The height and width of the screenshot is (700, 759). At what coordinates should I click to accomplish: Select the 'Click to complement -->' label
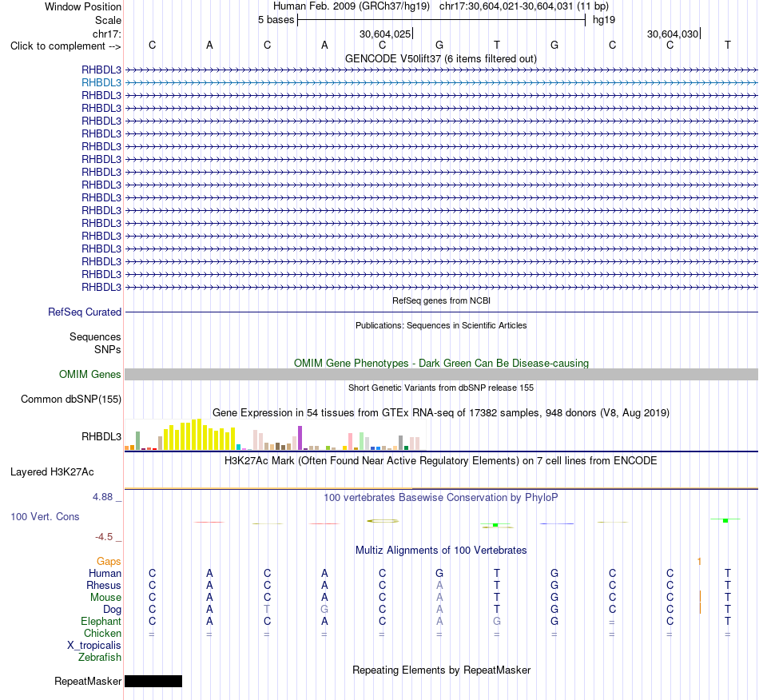[66, 46]
